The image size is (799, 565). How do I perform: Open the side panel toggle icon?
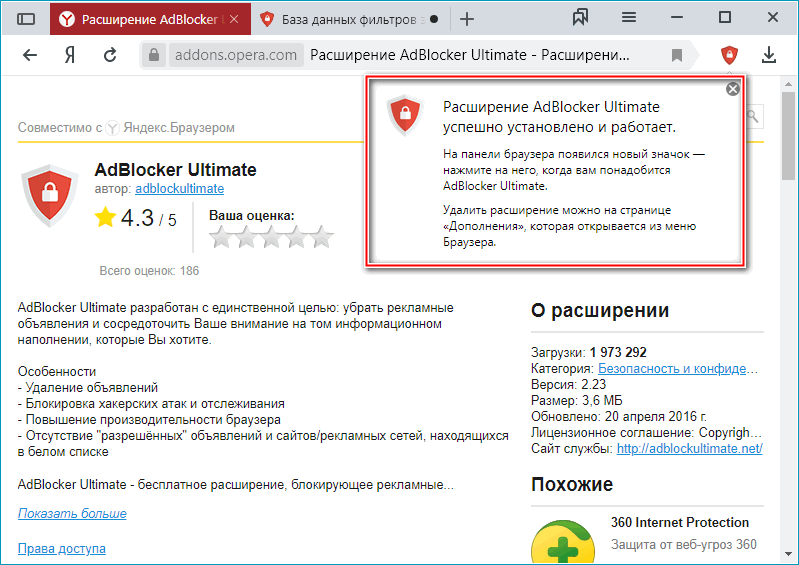coord(26,19)
